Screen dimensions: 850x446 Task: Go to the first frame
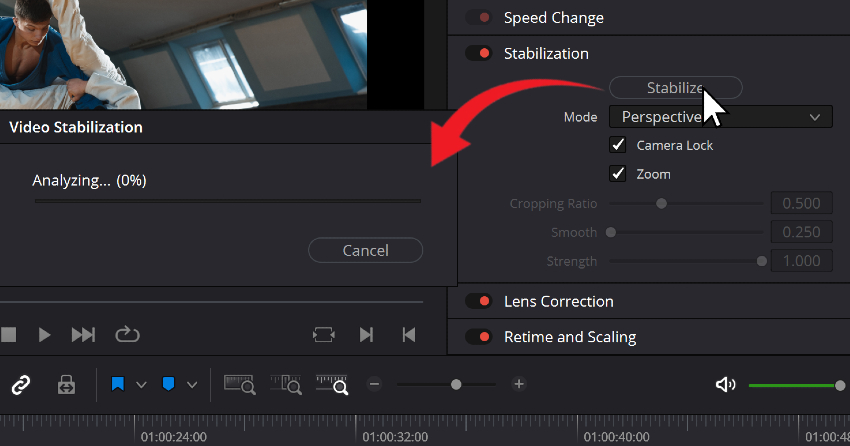[x=409, y=335]
